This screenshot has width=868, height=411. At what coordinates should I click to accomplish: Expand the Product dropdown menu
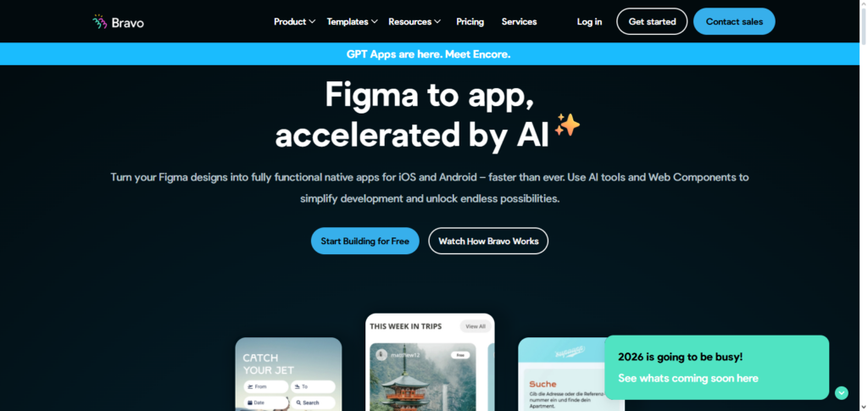click(x=294, y=21)
